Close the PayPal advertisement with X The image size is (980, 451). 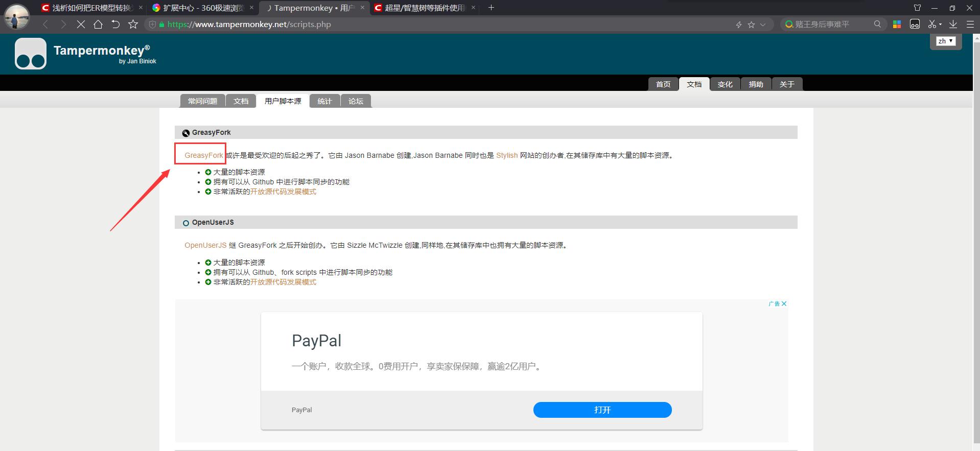(x=784, y=303)
